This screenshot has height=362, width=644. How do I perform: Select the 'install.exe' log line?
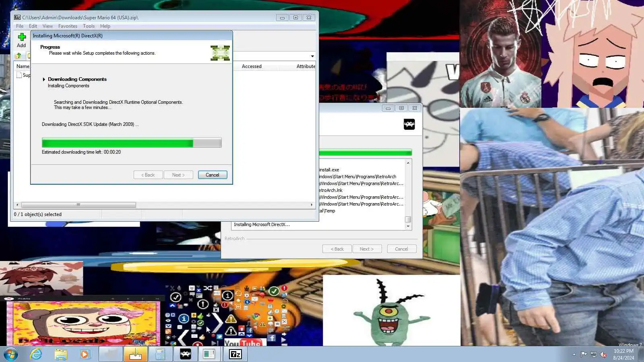pos(329,170)
